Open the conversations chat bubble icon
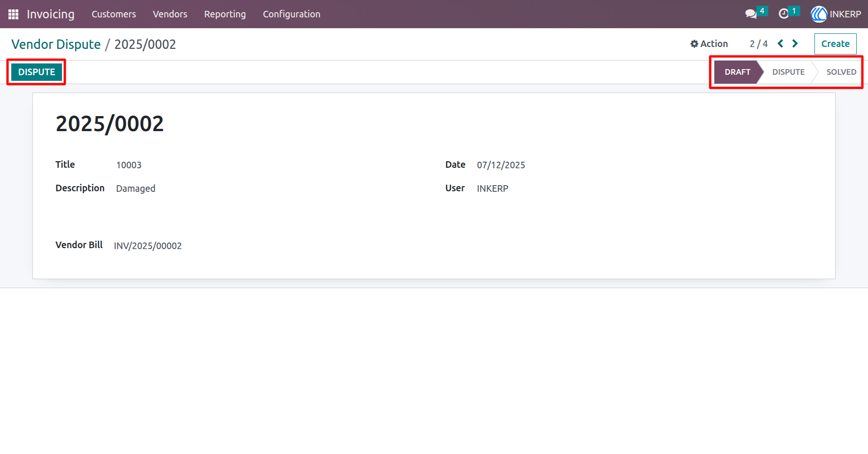 (751, 14)
